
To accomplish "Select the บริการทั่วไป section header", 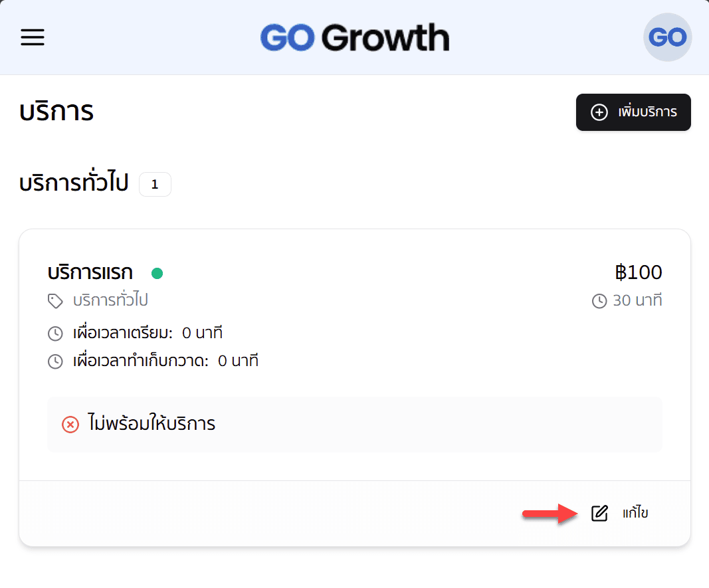I will coord(73,184).
